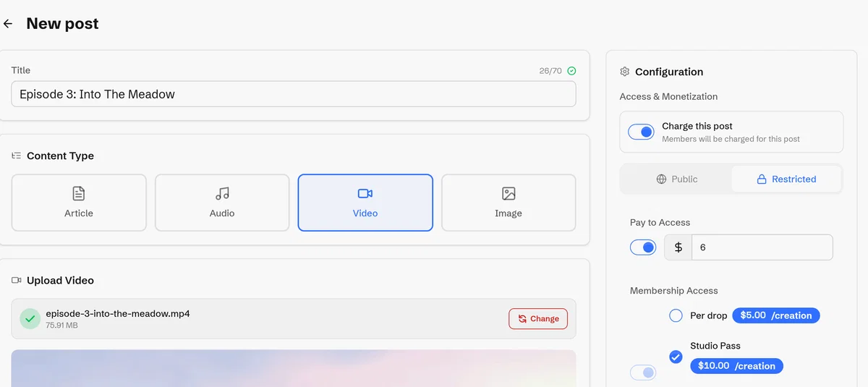Switch to the Public access tab
Viewport: 868px width, 387px height.
tap(676, 179)
